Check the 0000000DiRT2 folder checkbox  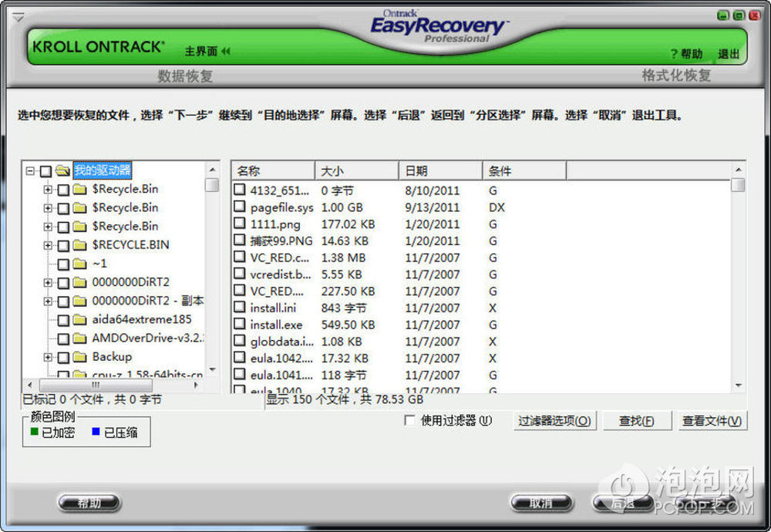63,283
